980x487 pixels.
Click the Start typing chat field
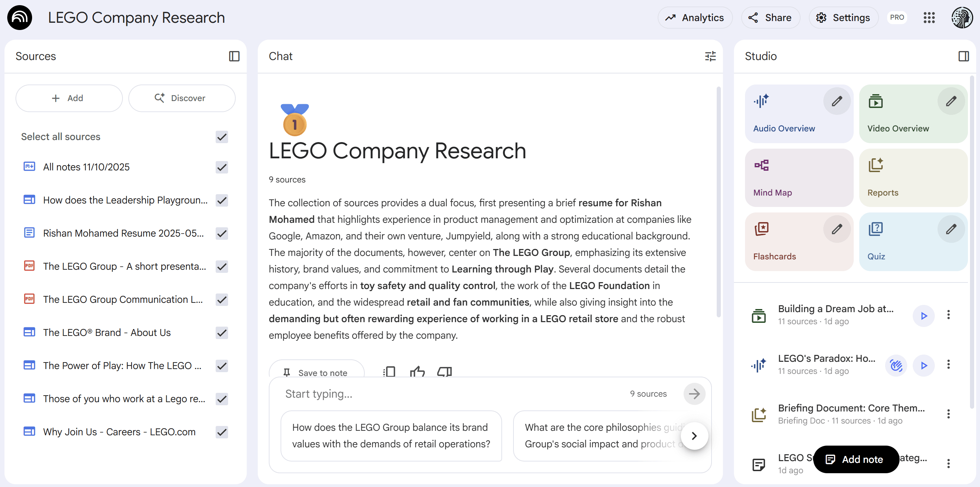(x=419, y=394)
